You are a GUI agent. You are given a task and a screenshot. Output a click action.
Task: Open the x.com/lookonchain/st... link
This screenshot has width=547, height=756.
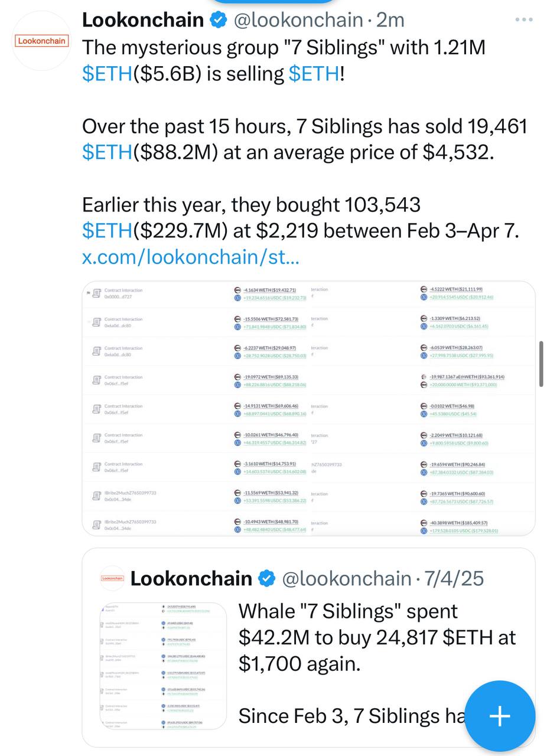190,257
